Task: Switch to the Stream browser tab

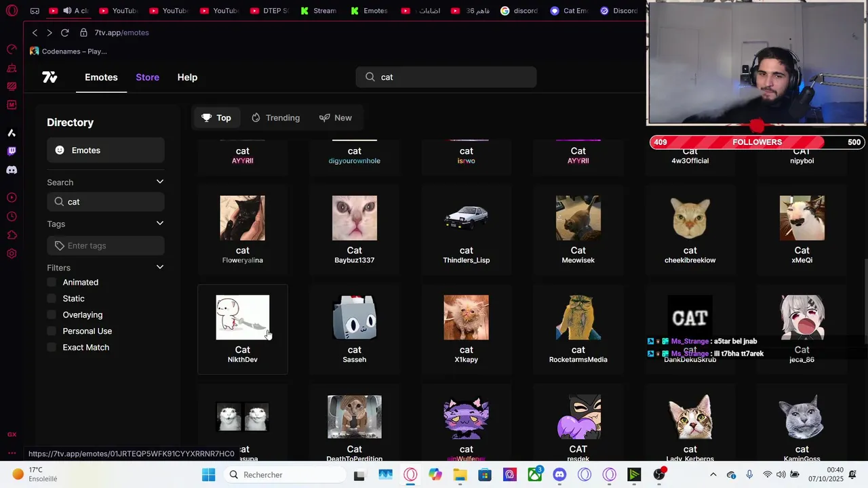Action: click(318, 11)
